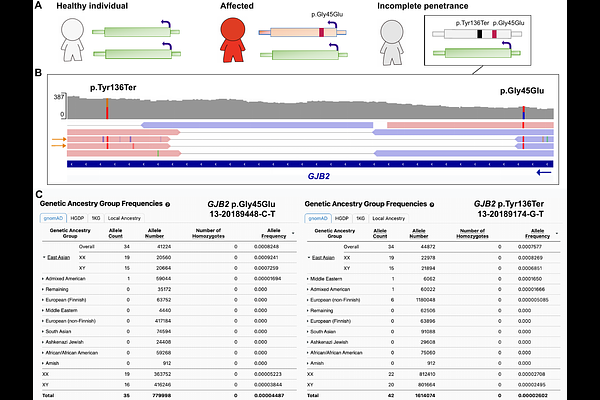Select Overall allele frequency 0.0008248 cell
600x400 pixels.
pos(266,247)
